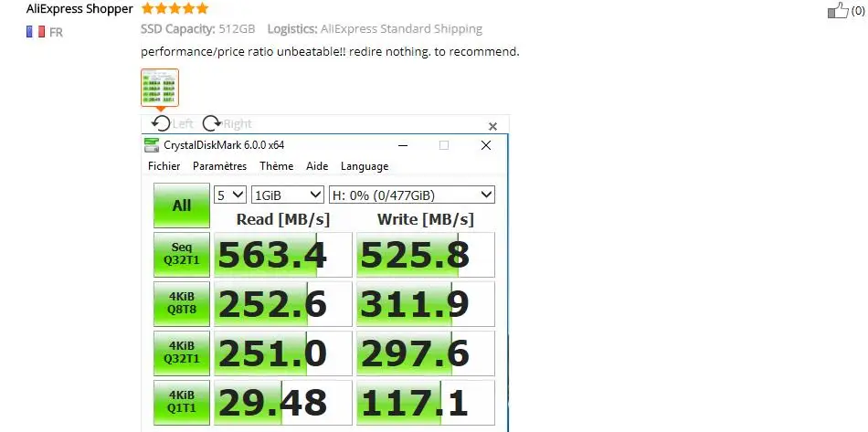Screen dimensions: 868x432
Task: Rotate the review image left
Action: pyautogui.click(x=172, y=123)
